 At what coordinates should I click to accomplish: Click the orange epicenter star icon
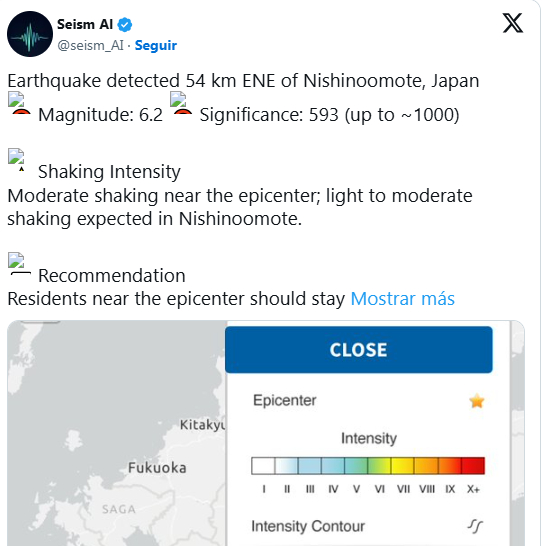(477, 401)
